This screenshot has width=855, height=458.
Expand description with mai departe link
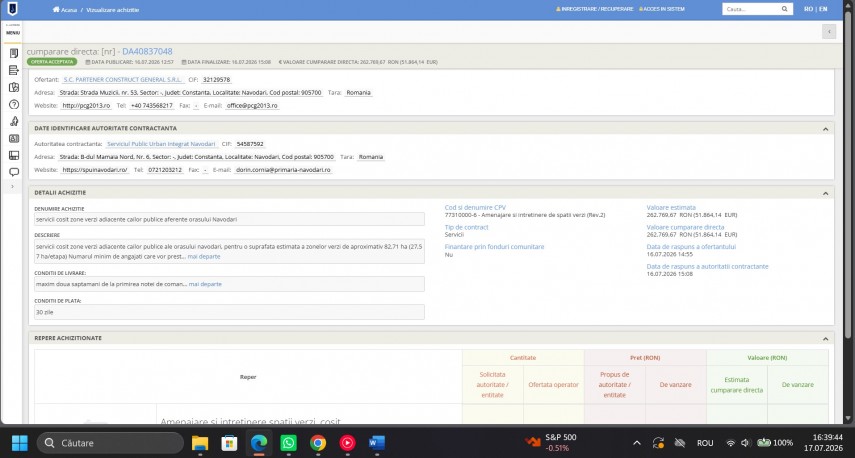[x=204, y=256]
